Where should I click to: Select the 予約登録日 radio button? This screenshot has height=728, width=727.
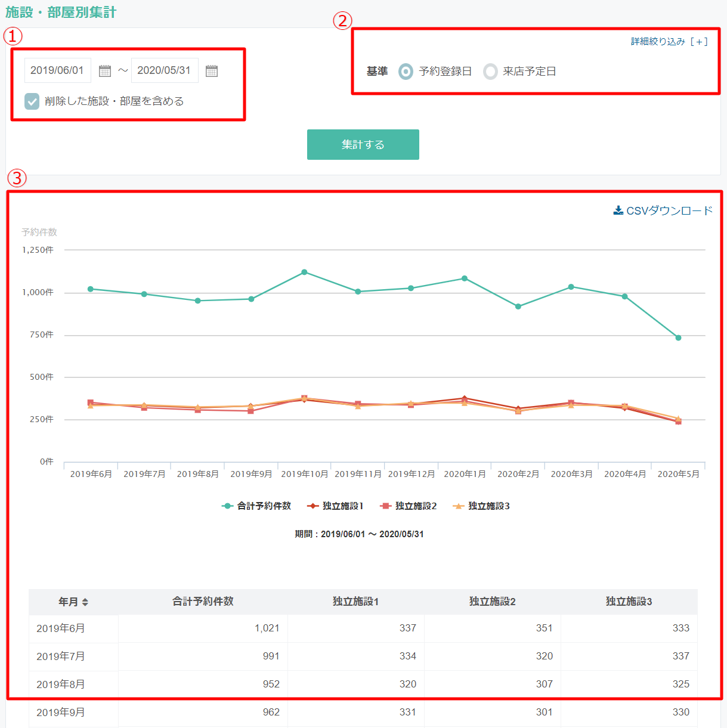406,72
